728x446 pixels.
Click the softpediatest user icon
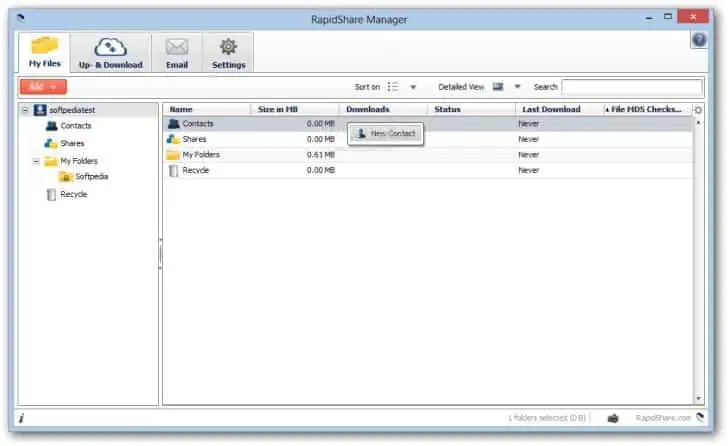pos(40,110)
